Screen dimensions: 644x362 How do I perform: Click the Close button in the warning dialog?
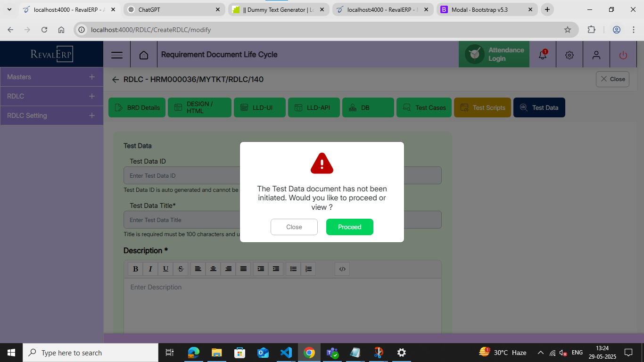(294, 227)
